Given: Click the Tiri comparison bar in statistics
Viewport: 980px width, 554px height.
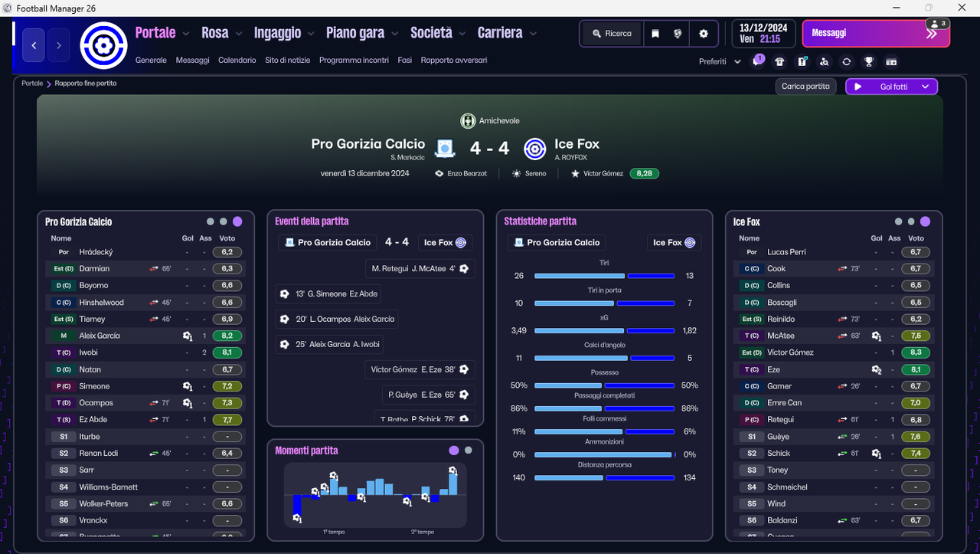Looking at the screenshot, I should click(x=604, y=276).
